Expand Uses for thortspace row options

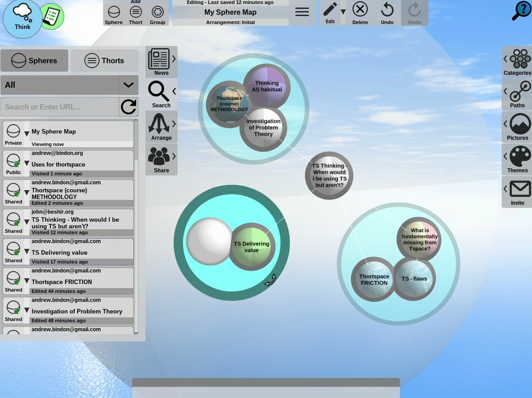[27, 164]
